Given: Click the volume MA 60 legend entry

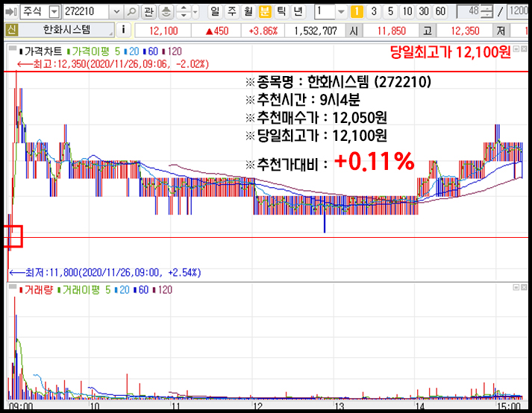Looking at the screenshot, I should point(141,290).
